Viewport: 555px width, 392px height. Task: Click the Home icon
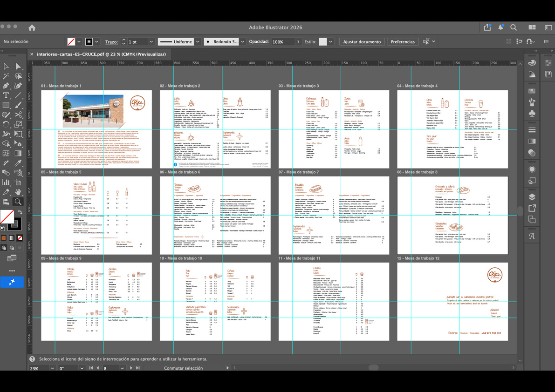[x=32, y=27]
